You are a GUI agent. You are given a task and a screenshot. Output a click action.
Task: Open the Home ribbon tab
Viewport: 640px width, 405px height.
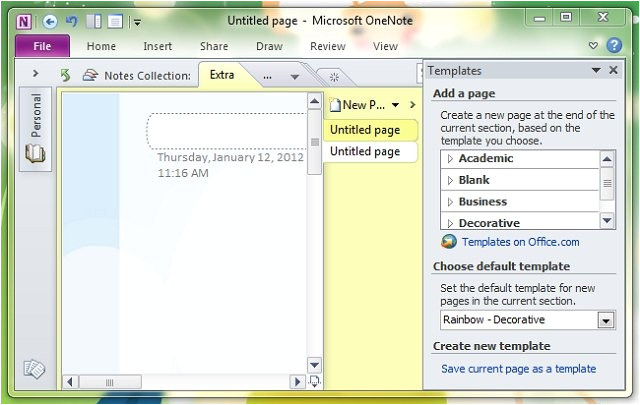tap(101, 46)
